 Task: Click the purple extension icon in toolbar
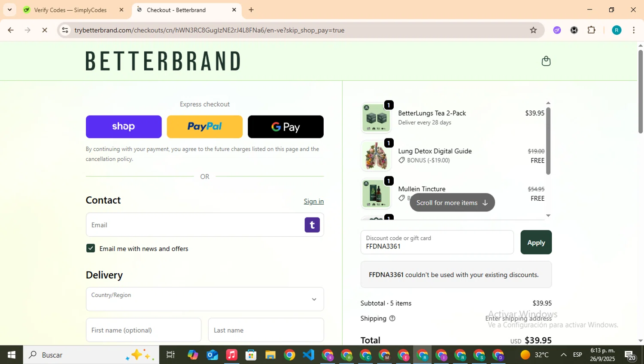point(557,30)
